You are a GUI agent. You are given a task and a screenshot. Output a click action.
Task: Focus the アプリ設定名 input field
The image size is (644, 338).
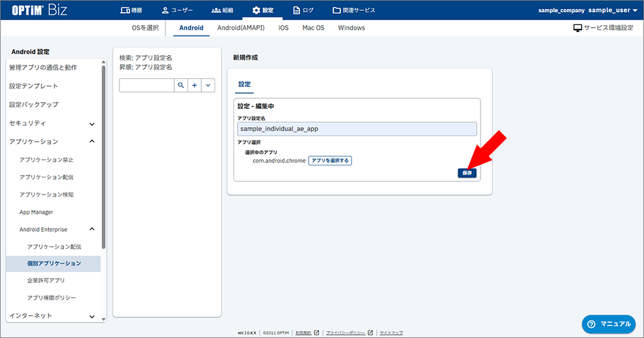(357, 128)
